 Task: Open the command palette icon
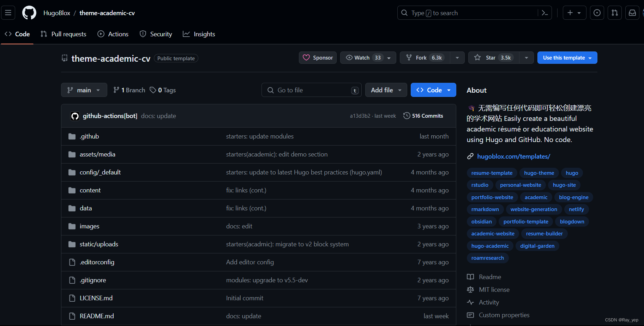coord(544,13)
